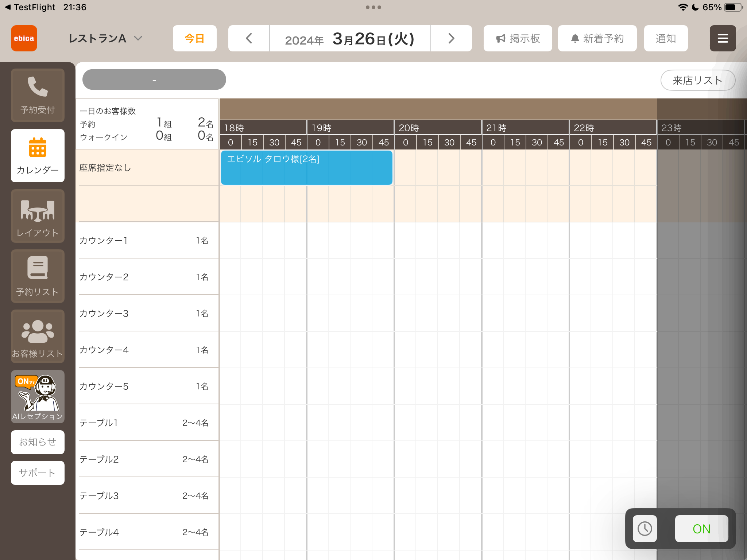Go to previous day with left chevron

249,38
